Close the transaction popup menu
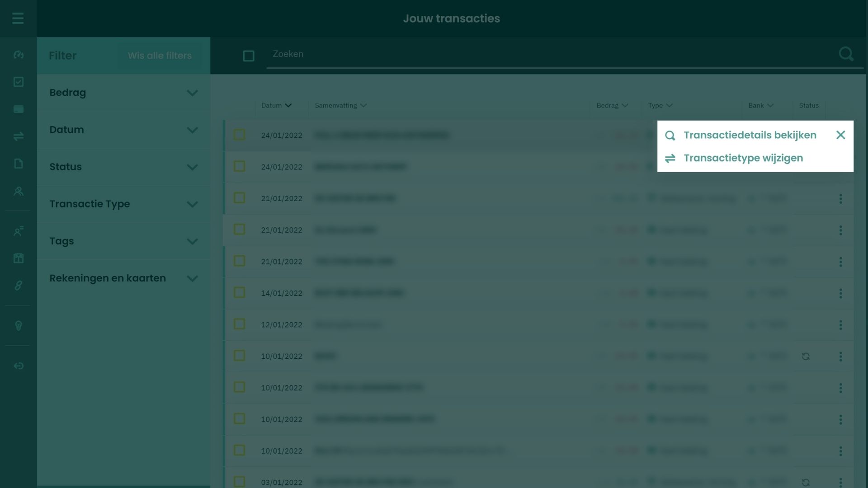This screenshot has width=868, height=488. tap(840, 135)
